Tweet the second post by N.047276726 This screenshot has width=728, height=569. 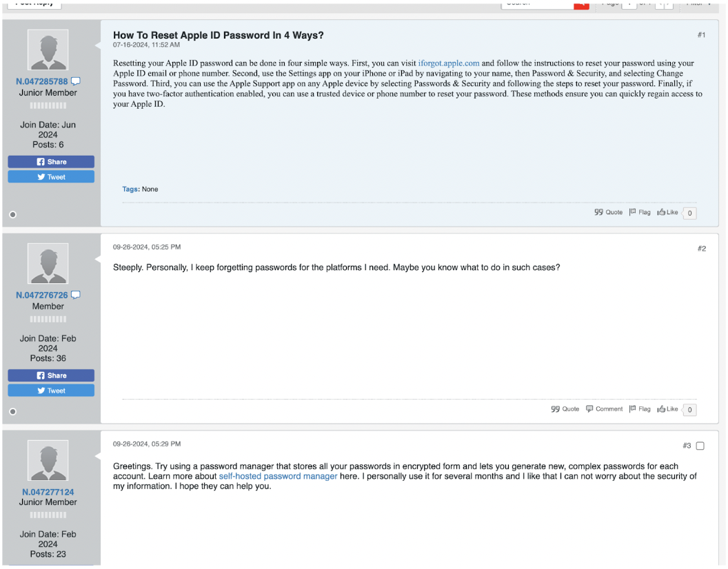(51, 391)
